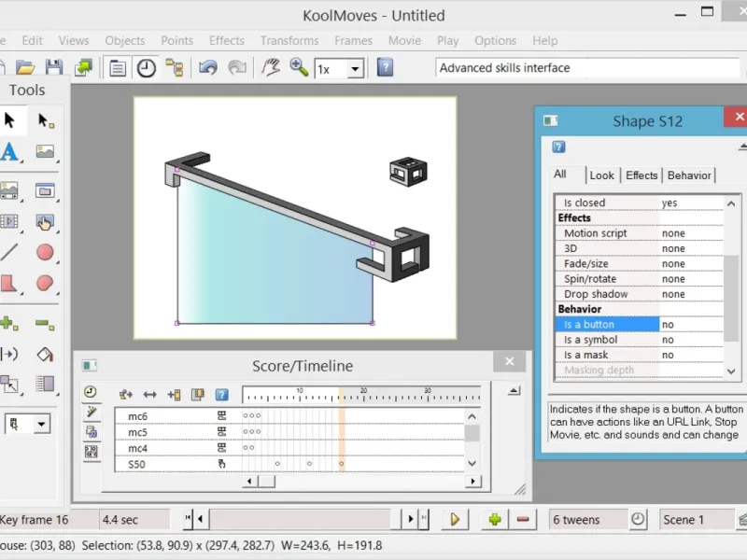Pick the line drawing tool

[x=9, y=252]
